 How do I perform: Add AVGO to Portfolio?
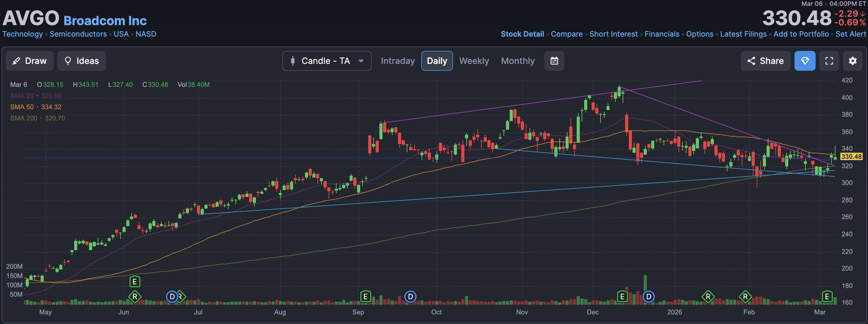[801, 34]
